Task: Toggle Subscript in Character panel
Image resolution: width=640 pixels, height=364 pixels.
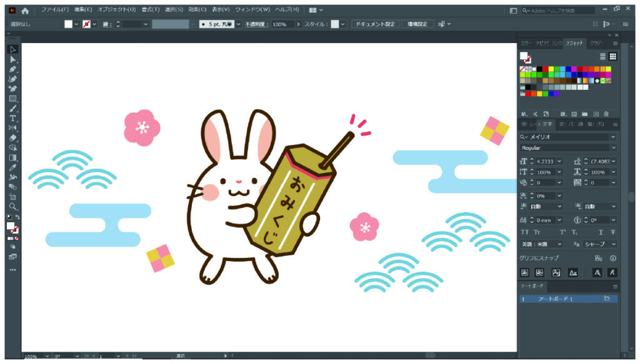Action: click(574, 232)
